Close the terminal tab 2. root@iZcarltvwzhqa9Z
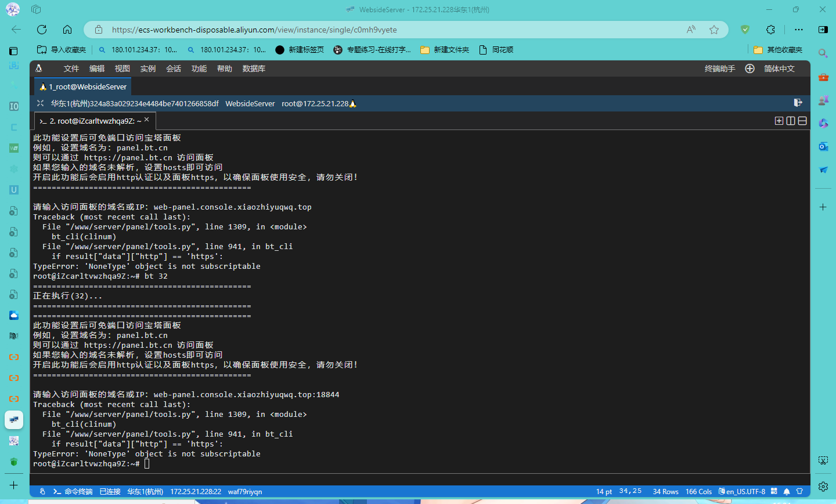 pos(147,120)
